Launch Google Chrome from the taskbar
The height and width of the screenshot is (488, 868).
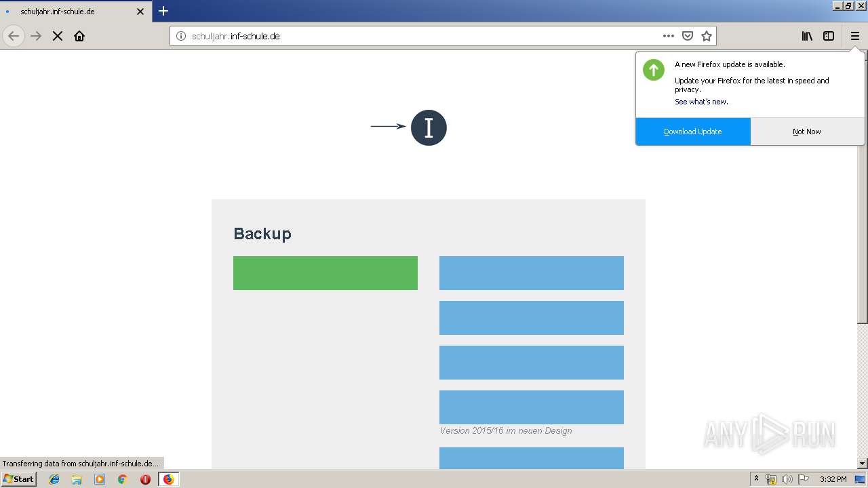(123, 479)
